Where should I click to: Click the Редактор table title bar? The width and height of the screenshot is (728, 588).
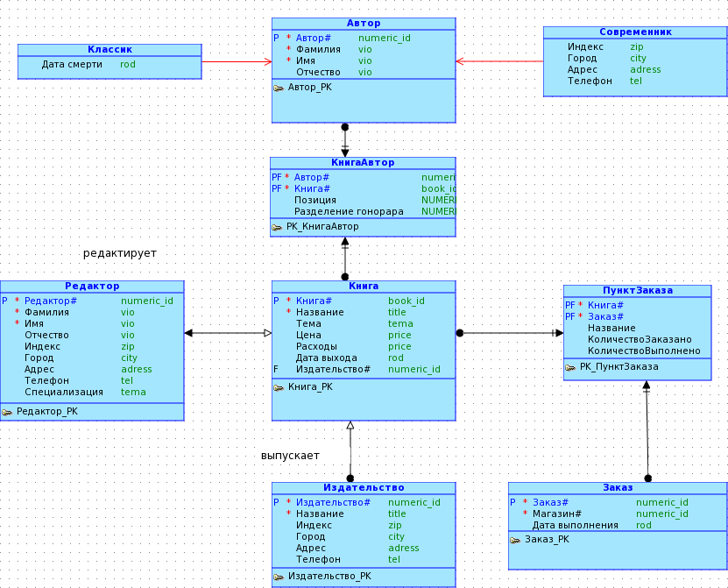pos(92,286)
